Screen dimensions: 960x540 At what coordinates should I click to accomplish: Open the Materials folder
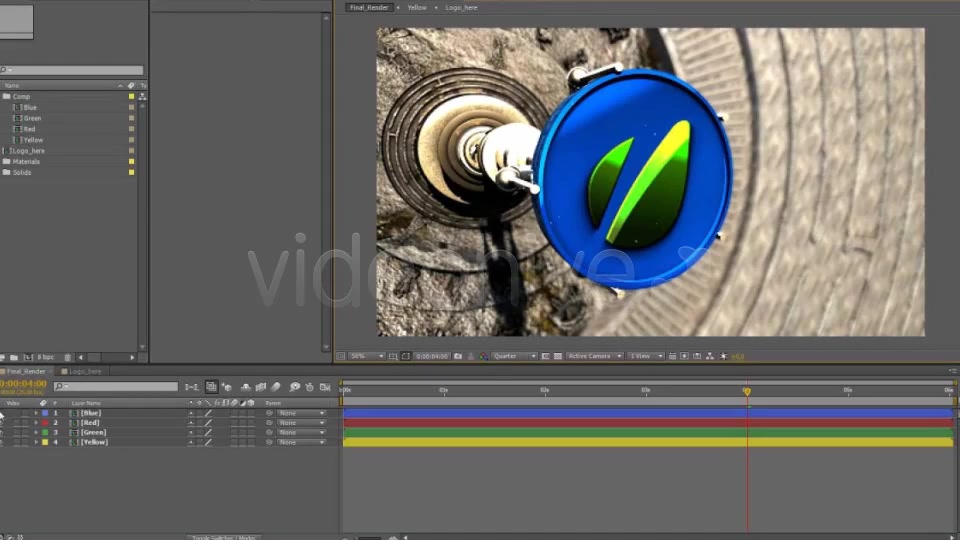pos(21,162)
